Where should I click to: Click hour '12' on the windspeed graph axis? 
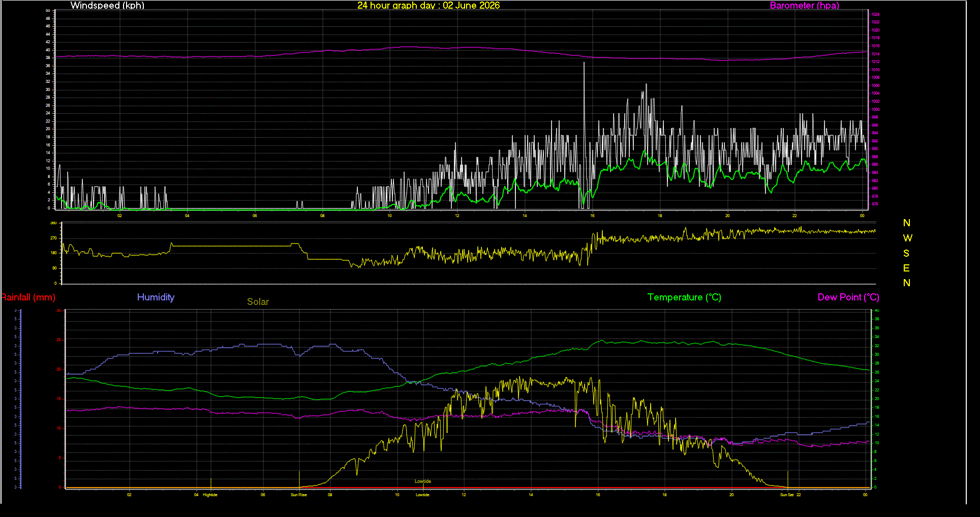[x=457, y=216]
